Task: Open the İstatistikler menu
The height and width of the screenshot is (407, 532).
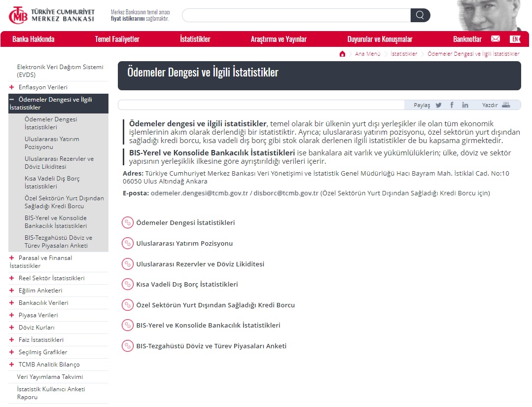Action: [195, 39]
